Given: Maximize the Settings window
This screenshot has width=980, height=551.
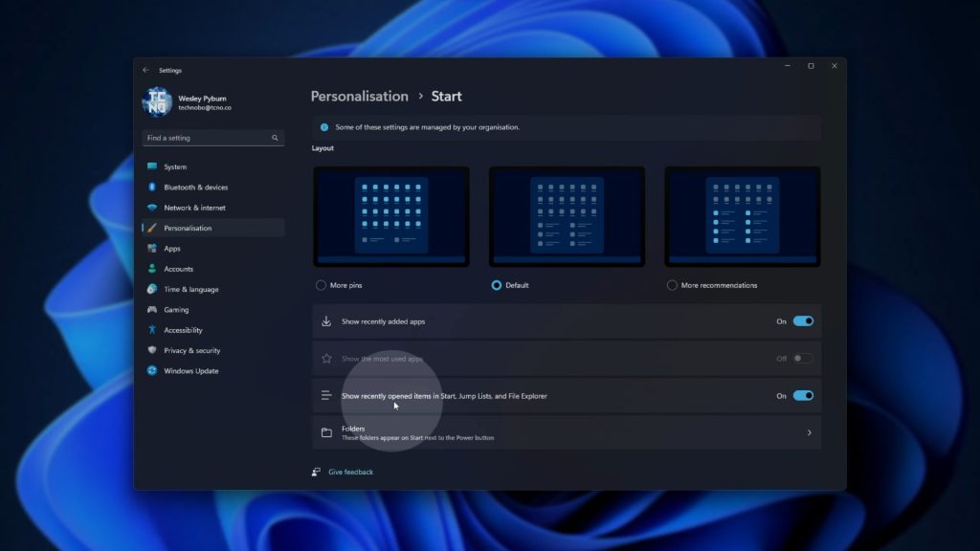Looking at the screenshot, I should pyautogui.click(x=811, y=66).
